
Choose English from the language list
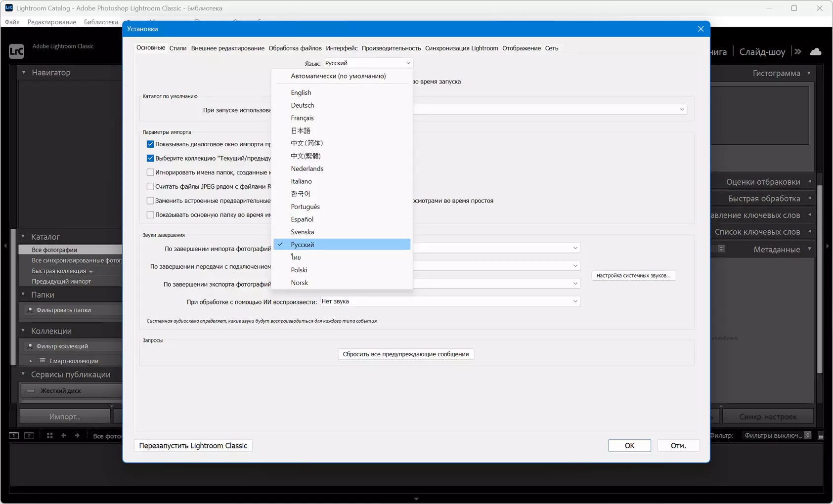(301, 92)
